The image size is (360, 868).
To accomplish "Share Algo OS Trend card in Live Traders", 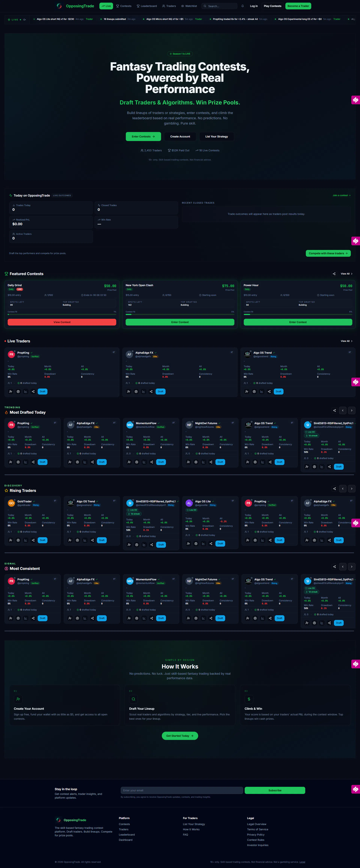I will (x=269, y=392).
